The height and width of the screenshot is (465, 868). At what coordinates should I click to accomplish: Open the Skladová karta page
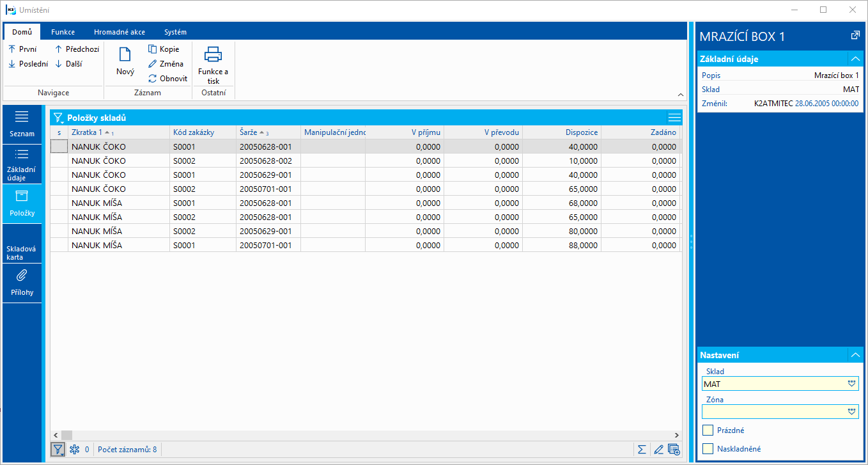click(22, 244)
